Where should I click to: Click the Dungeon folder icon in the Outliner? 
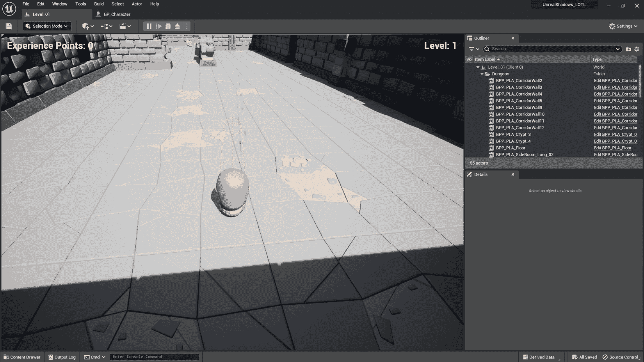tap(487, 74)
